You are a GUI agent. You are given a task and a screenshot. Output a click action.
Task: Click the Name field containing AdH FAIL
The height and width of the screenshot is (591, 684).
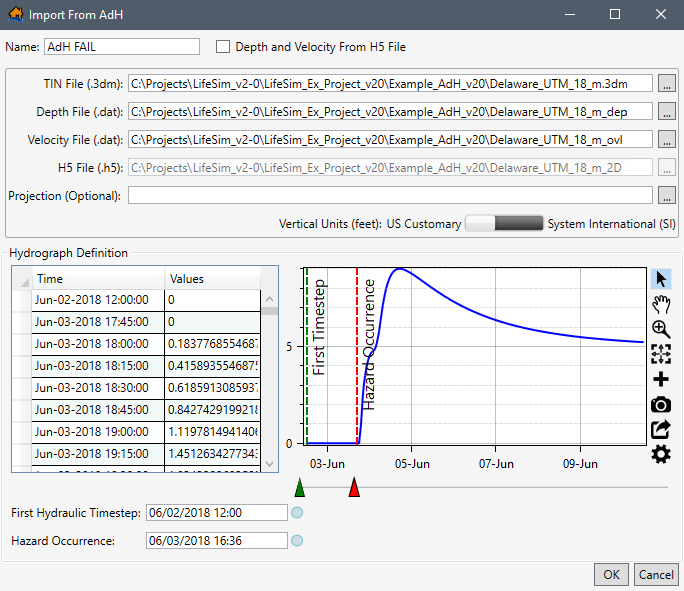pos(122,47)
